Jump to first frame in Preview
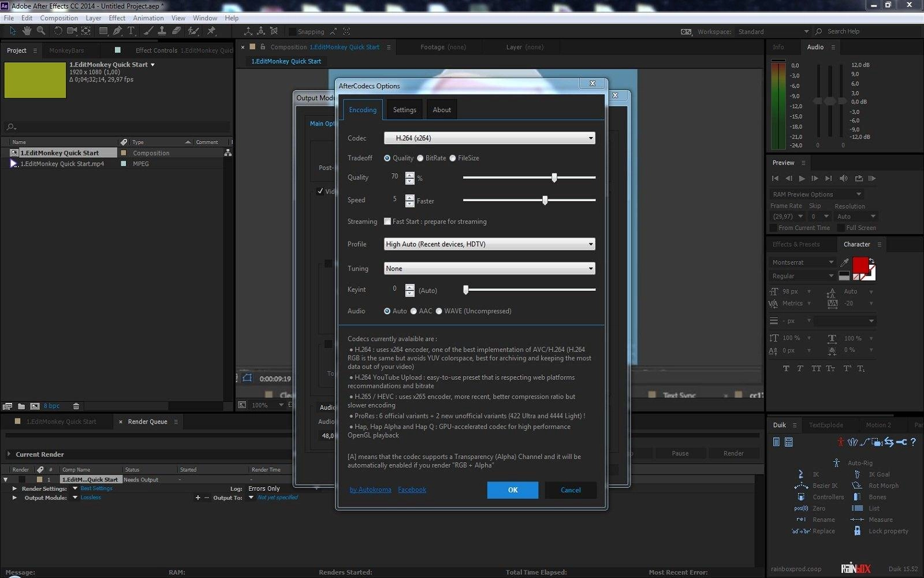 [x=775, y=179]
